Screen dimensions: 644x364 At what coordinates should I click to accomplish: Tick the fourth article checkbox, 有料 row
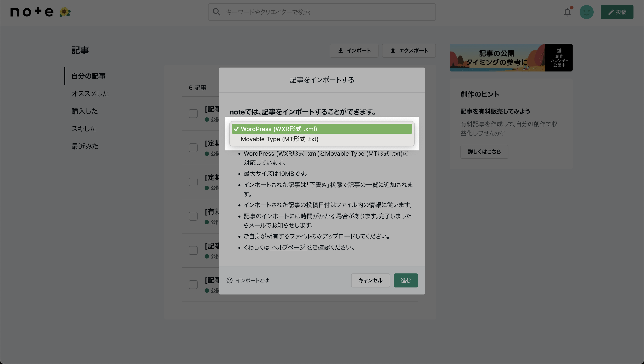click(x=193, y=216)
